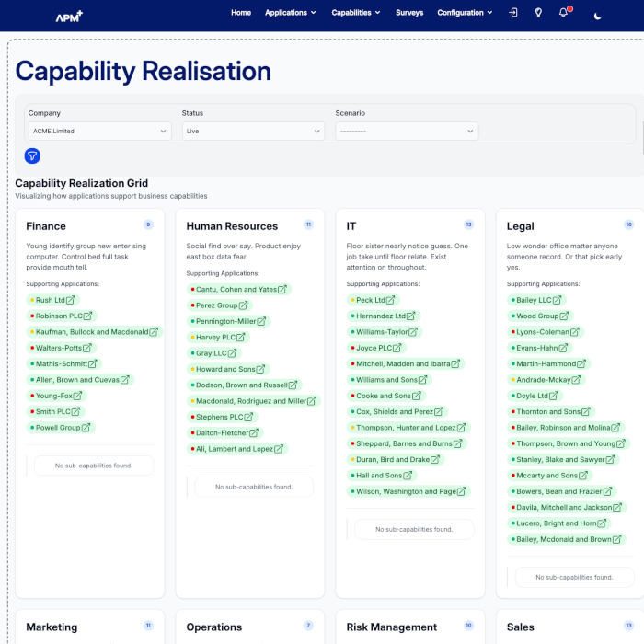644x644 pixels.
Task: Open Robinson PLC external link icon
Action: [x=88, y=316]
